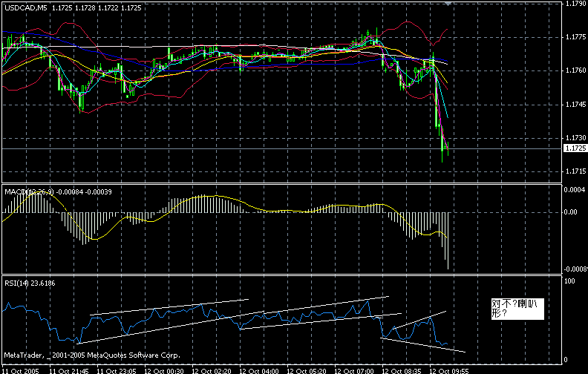
Task: Click the MetaTrader MetaQuotes copyright text
Action: tap(92, 355)
